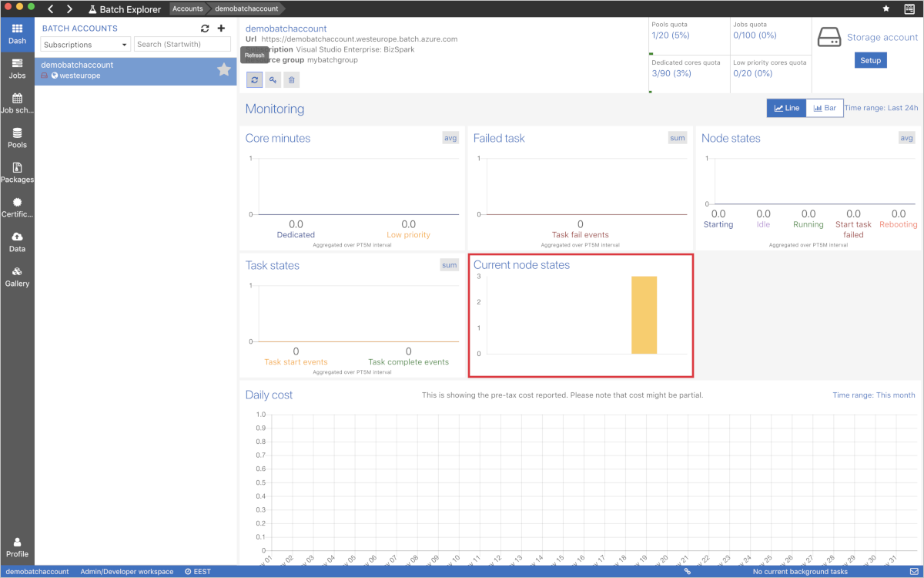Click the Start task failed legend
Screen dimensions: 924x578
coord(853,229)
